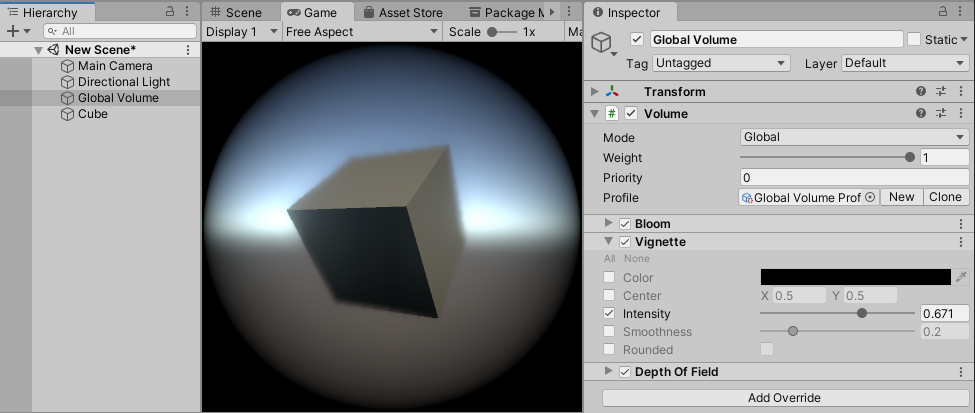This screenshot has height=413, width=975.
Task: Open the Volume Mode dropdown
Action: point(854,137)
